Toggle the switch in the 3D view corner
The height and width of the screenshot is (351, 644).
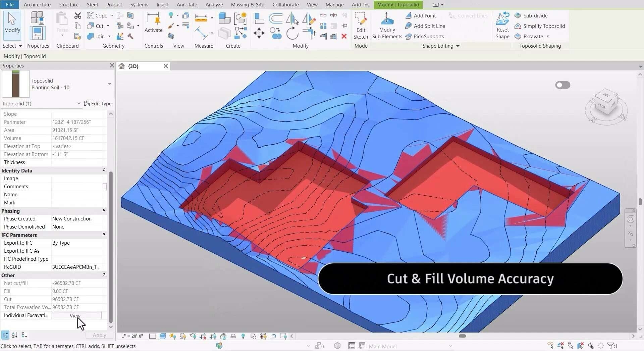[562, 85]
